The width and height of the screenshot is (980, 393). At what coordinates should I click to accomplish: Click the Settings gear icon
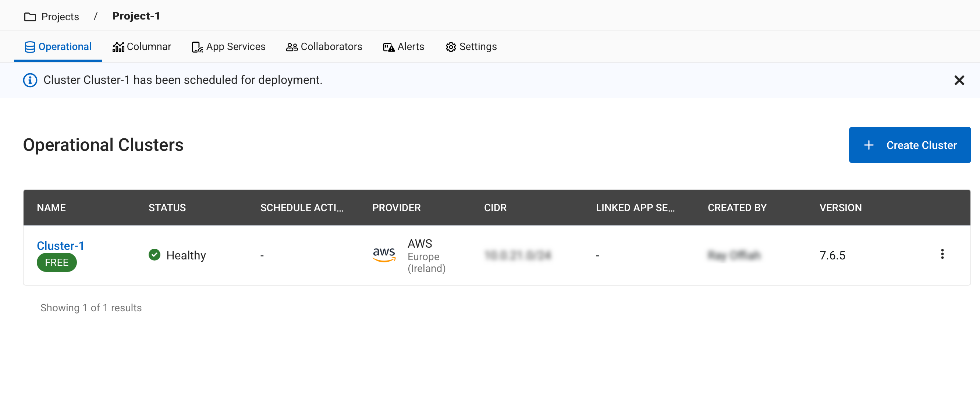click(x=451, y=47)
